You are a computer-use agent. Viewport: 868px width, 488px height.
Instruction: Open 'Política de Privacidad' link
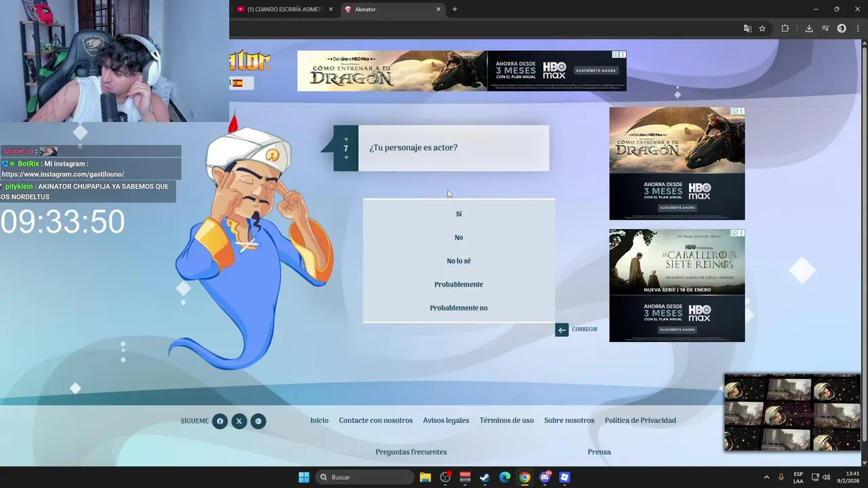[640, 421]
